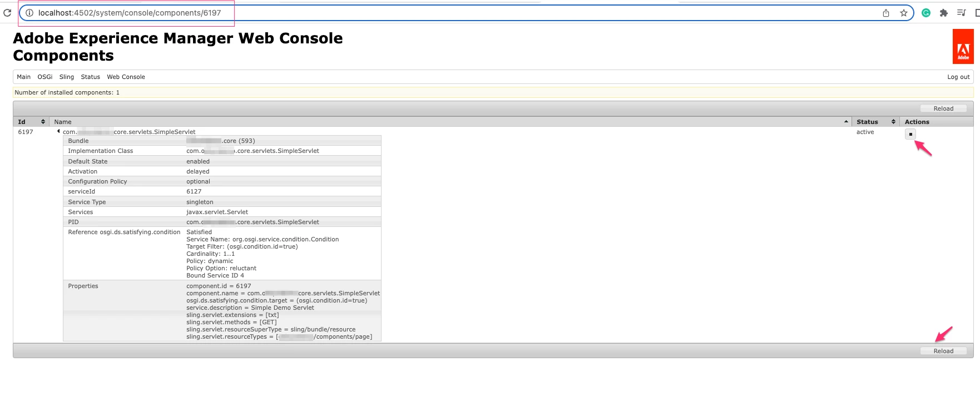
Task: Click the top Reload button
Action: pos(943,108)
